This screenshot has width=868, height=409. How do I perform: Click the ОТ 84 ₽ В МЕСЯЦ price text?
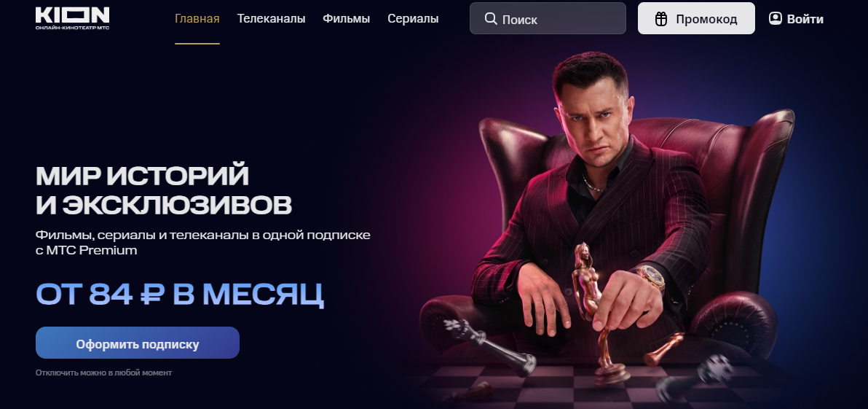pyautogui.click(x=180, y=295)
